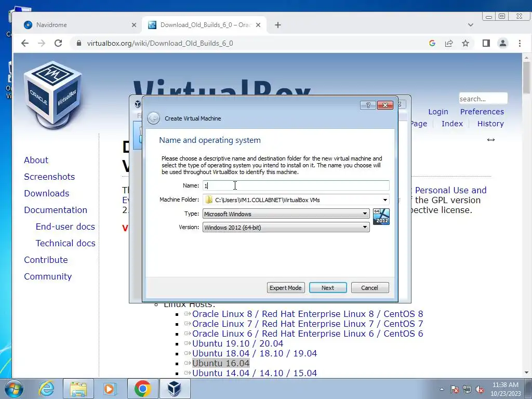Screen dimensions: 532x399
Task: Click the website search box
Action: tap(483, 99)
